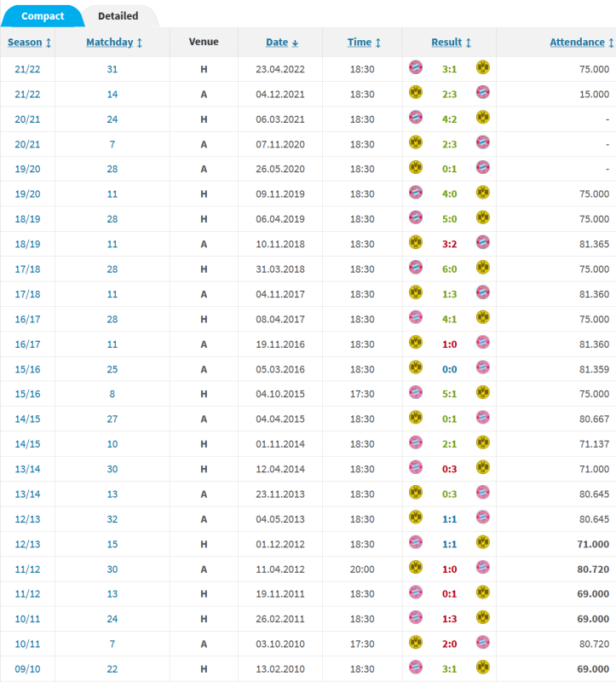Click Bayern crest in 31.03.2018 row
Viewport: 616px width, 682px height.
[x=416, y=268]
